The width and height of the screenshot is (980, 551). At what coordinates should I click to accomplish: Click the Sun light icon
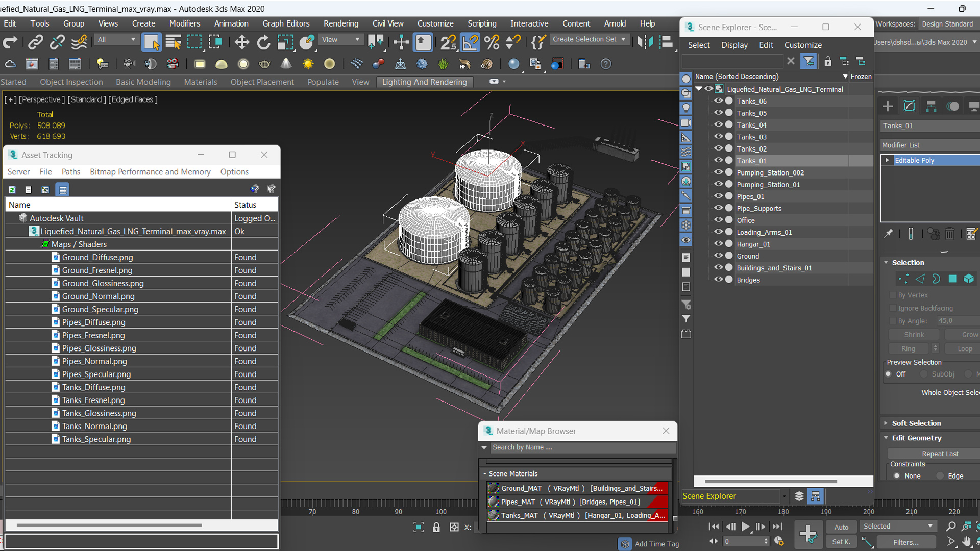coord(308,64)
